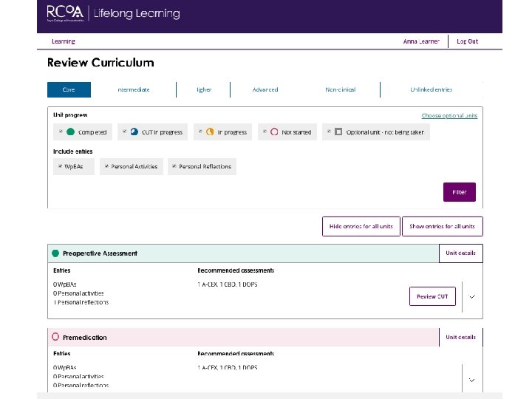
Task: Open Unit details for Premedication
Action: pyautogui.click(x=461, y=337)
